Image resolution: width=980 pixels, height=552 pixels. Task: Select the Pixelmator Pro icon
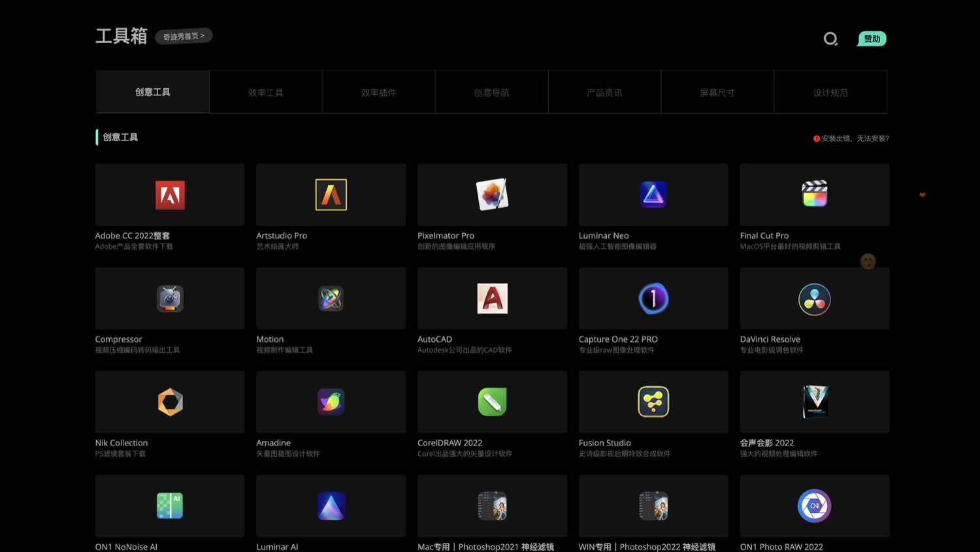[x=492, y=195]
